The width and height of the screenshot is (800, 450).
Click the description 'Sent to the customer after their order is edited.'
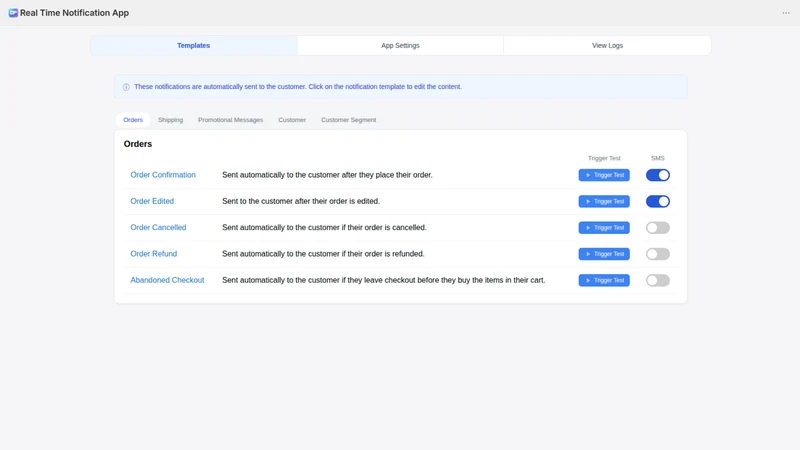pyautogui.click(x=301, y=201)
